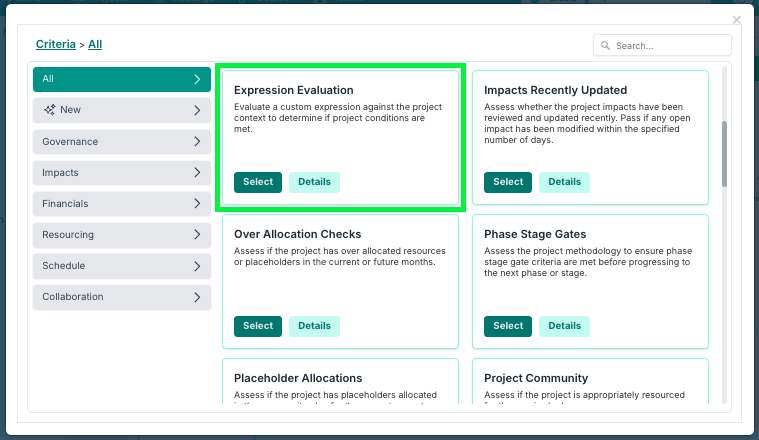Open the Schedule category chevron
759x440 pixels.
coord(197,266)
